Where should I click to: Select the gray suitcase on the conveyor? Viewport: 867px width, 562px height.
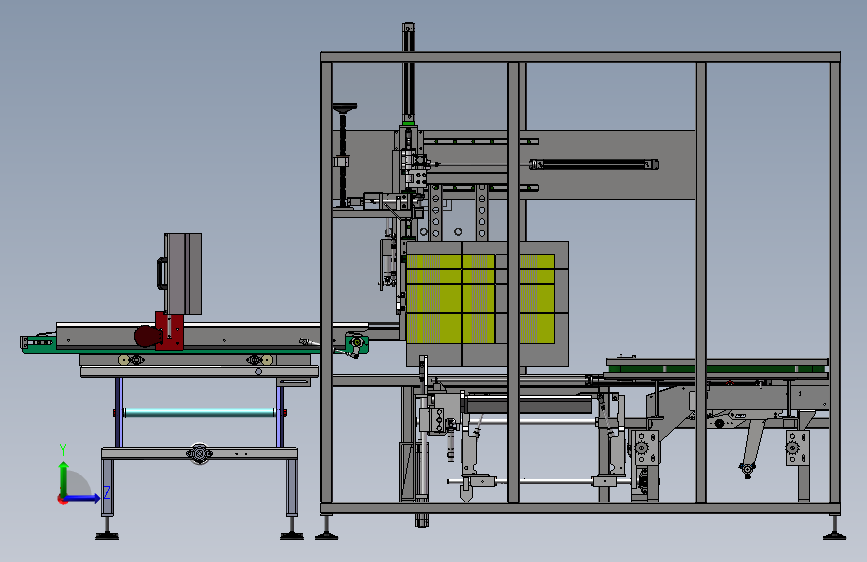pos(181,273)
